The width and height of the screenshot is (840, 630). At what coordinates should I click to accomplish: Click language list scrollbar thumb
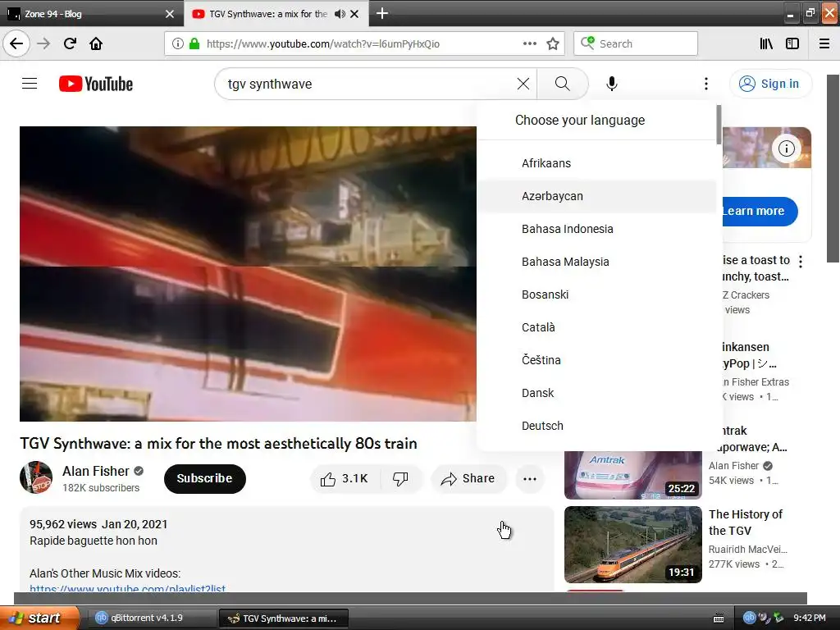719,125
